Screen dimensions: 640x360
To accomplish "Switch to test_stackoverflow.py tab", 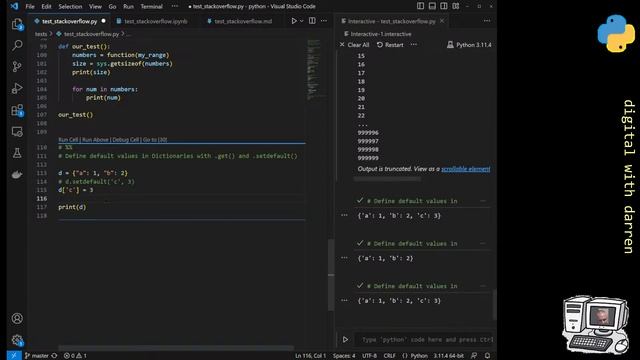I will click(69, 21).
